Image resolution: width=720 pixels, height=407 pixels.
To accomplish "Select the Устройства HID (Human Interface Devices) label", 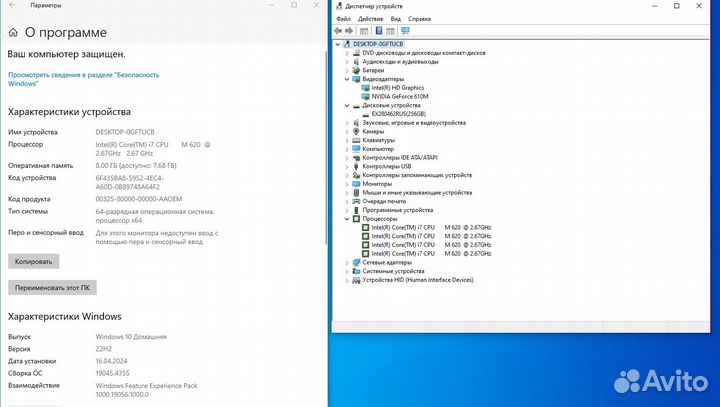I will tap(418, 280).
